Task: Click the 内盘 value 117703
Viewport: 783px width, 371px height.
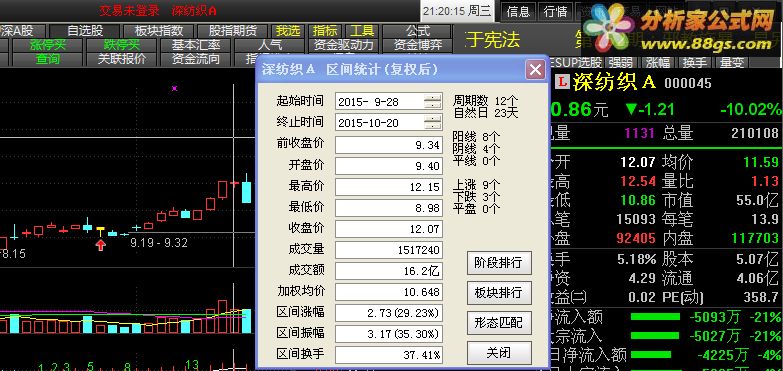Action: [755, 238]
